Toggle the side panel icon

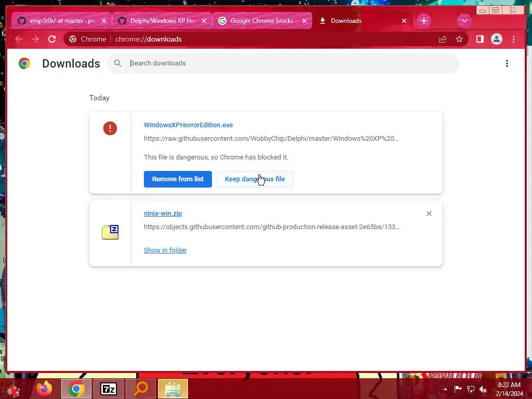pos(480,39)
